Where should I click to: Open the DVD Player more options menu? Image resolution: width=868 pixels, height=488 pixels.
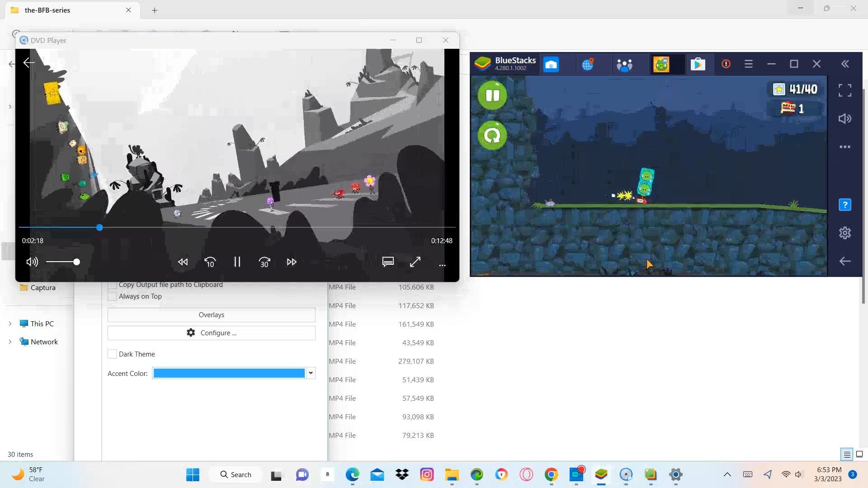pyautogui.click(x=442, y=265)
